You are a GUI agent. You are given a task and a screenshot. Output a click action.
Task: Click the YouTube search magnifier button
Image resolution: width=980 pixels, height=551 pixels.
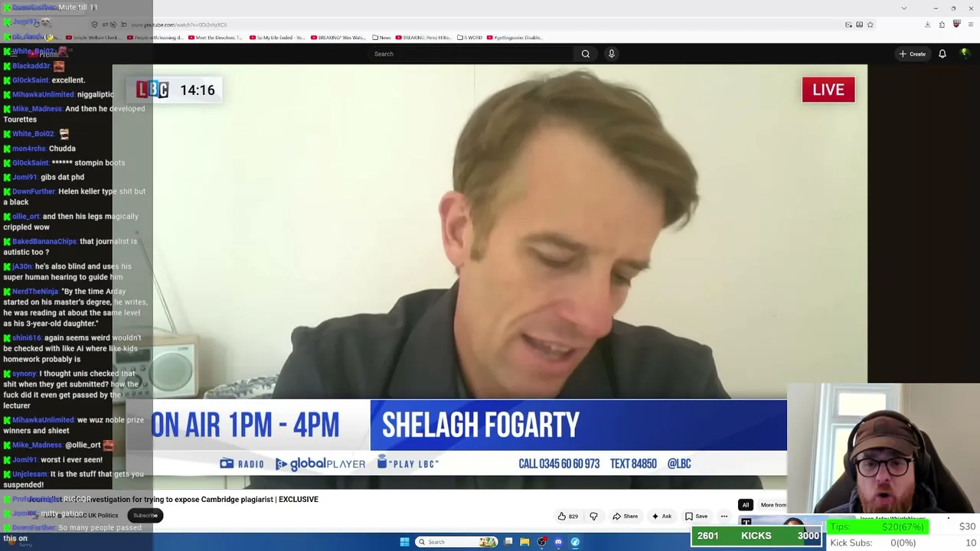[x=586, y=54]
